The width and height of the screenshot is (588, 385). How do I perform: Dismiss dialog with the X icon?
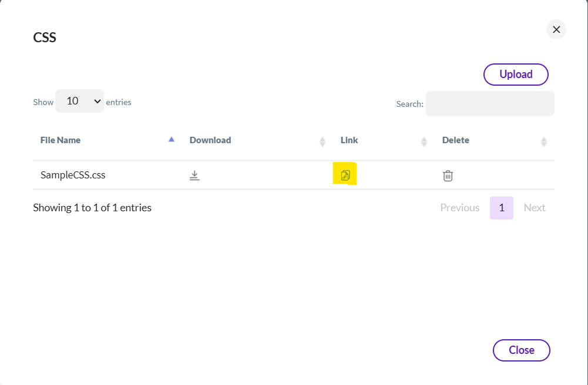coord(556,29)
